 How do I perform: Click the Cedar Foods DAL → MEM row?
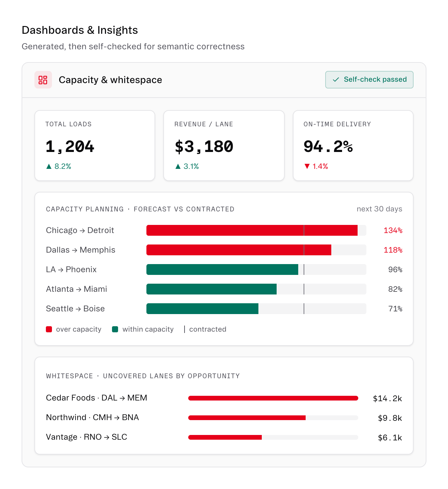[x=224, y=398]
